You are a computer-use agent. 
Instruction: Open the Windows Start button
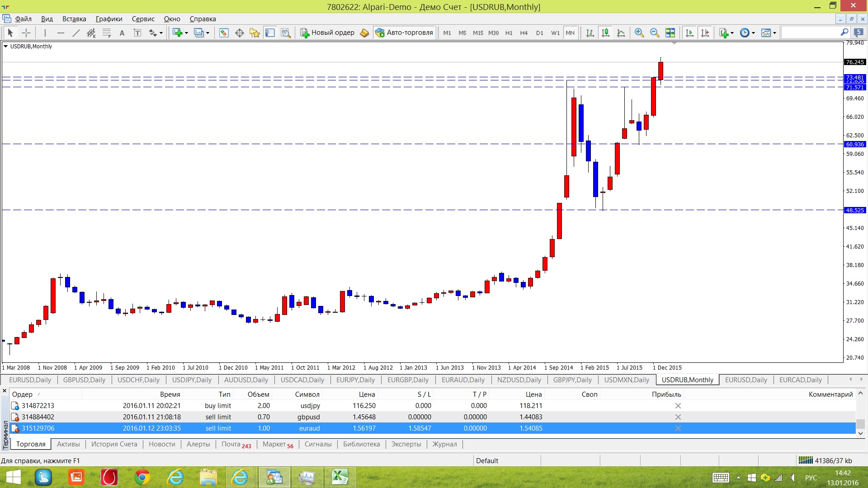coord(14,477)
